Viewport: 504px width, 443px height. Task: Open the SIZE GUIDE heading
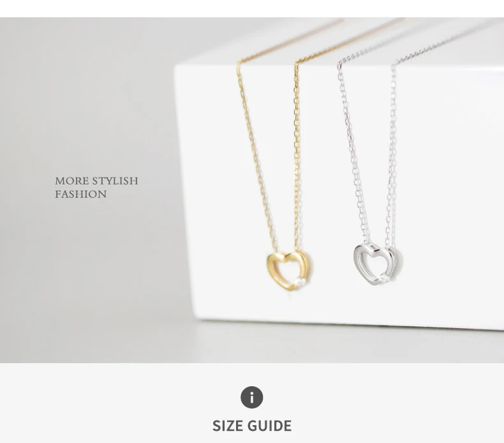[x=251, y=426]
